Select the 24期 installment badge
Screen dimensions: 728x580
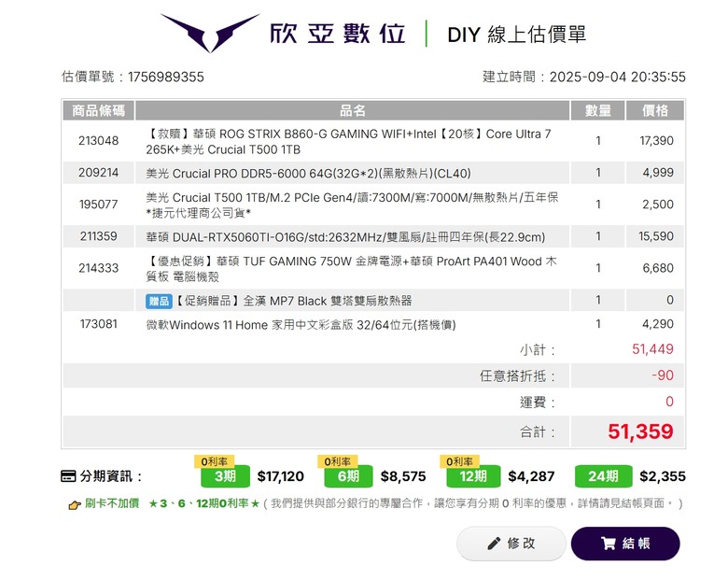[603, 476]
